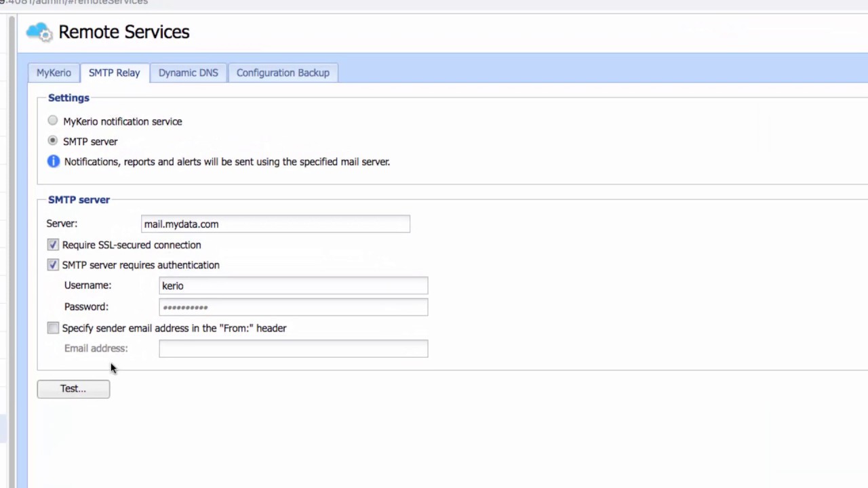868x488 pixels.
Task: Click the Settings section heading
Action: click(68, 98)
